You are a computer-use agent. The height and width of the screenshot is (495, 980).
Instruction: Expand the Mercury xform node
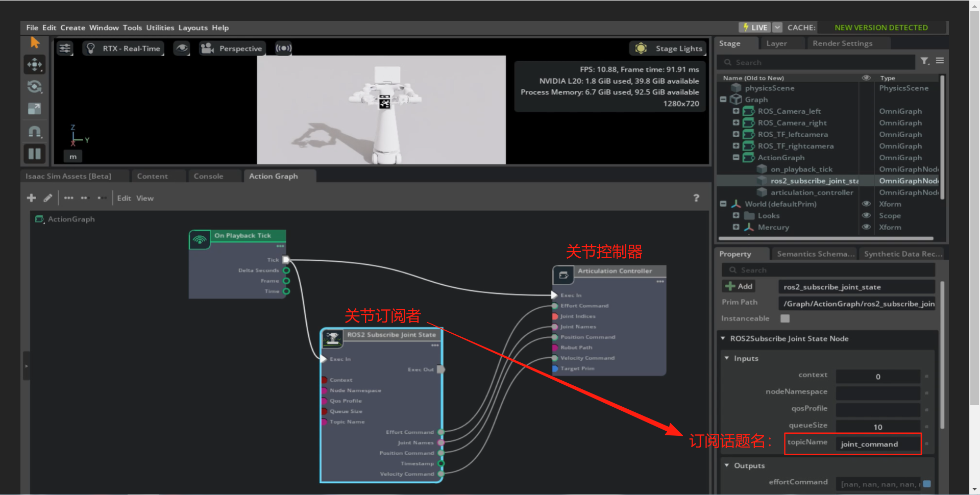pos(736,227)
